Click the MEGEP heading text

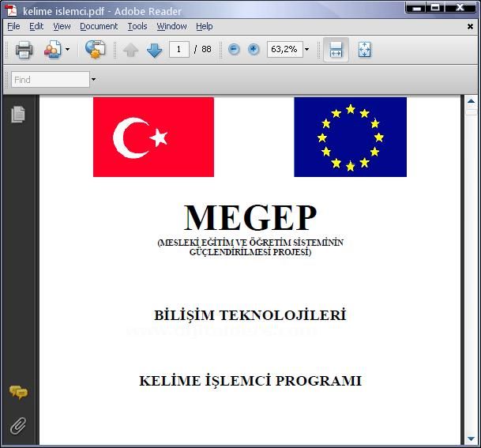[250, 218]
